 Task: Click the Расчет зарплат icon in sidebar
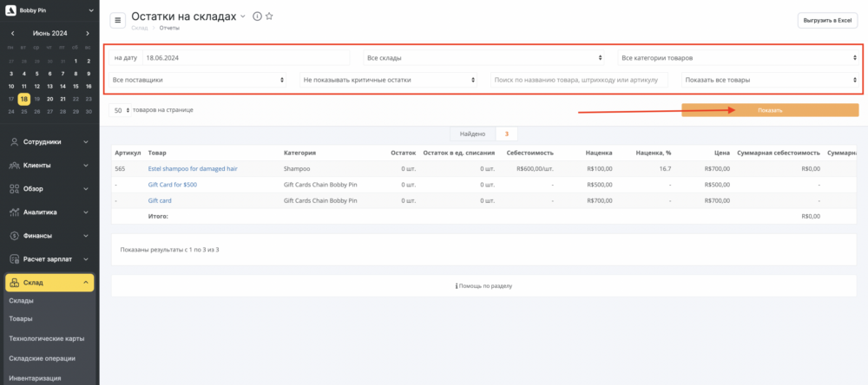point(15,259)
